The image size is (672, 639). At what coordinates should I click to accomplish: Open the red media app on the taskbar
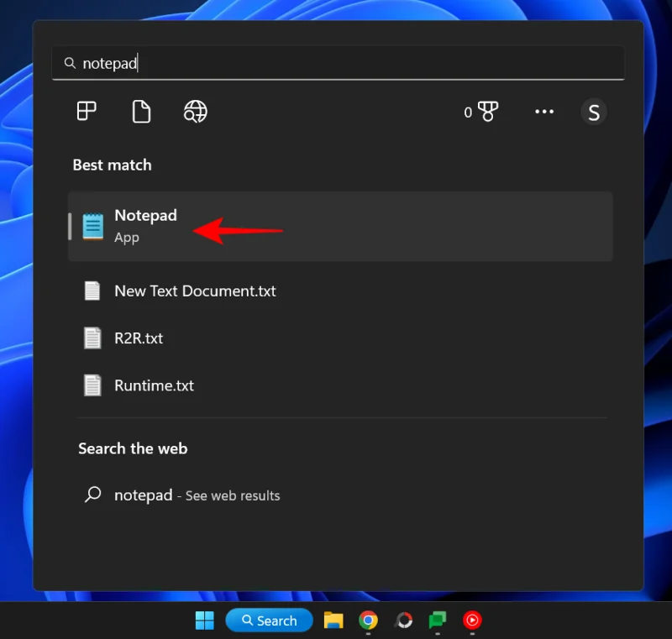tap(471, 621)
